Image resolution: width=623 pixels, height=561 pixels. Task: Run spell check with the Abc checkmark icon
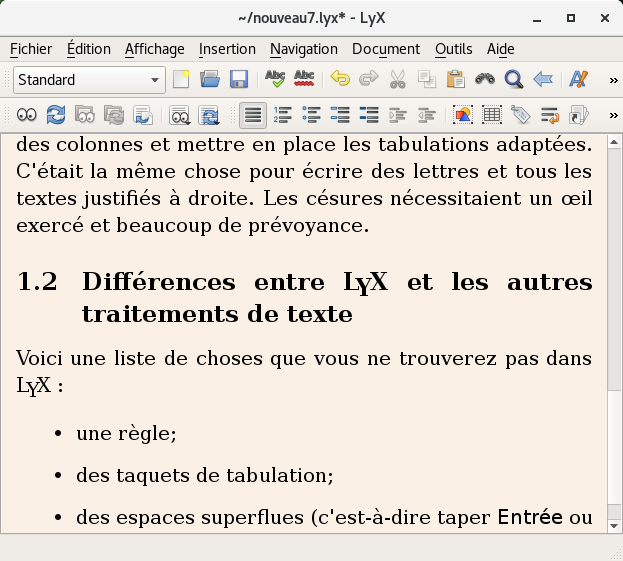pos(275,79)
